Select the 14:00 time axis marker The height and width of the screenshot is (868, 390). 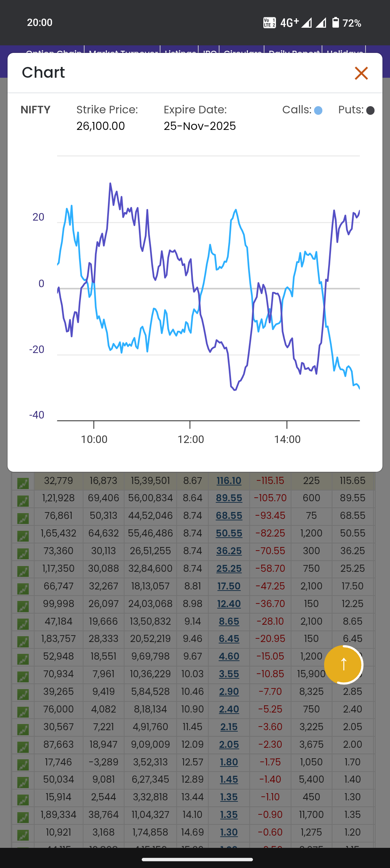click(x=287, y=439)
